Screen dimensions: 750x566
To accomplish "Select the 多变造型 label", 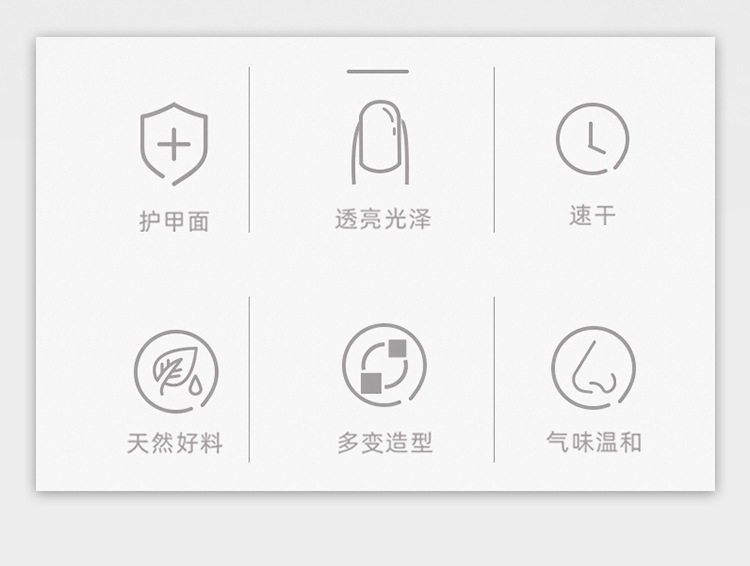I will point(385,443).
